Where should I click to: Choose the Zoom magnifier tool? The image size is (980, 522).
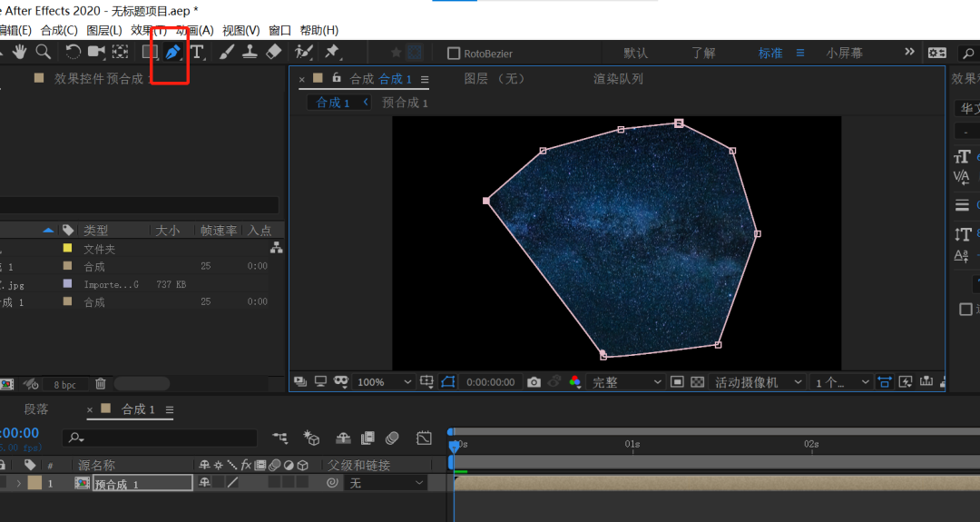(x=43, y=53)
